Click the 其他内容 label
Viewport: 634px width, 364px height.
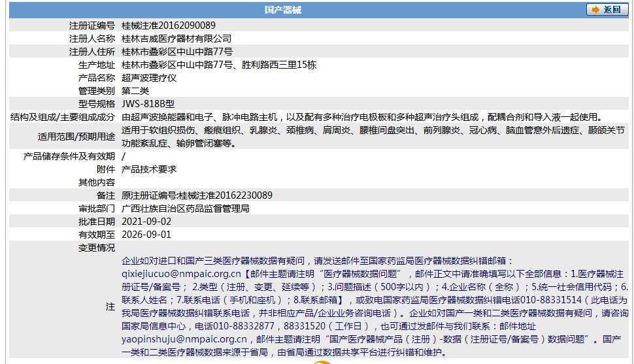pyautogui.click(x=97, y=182)
